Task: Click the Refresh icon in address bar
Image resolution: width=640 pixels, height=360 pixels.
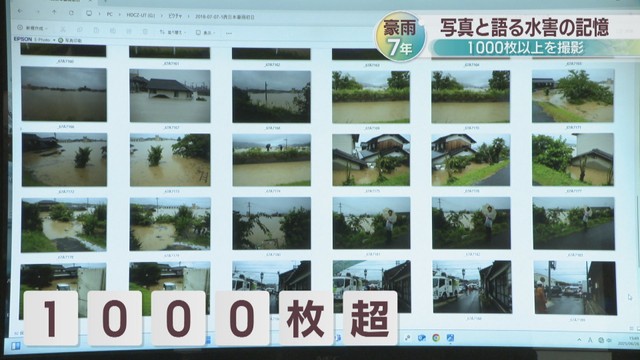Action: point(71,13)
